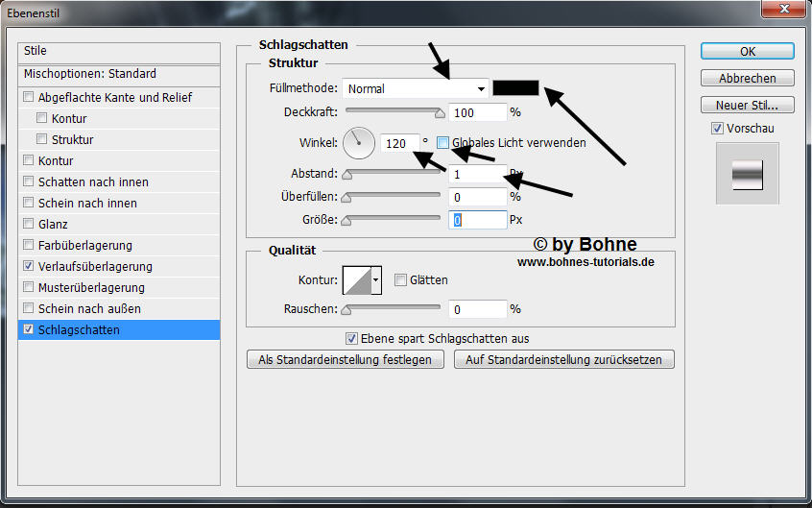Click the style preview thumbnail
The width and height of the screenshot is (812, 508).
pos(747,174)
